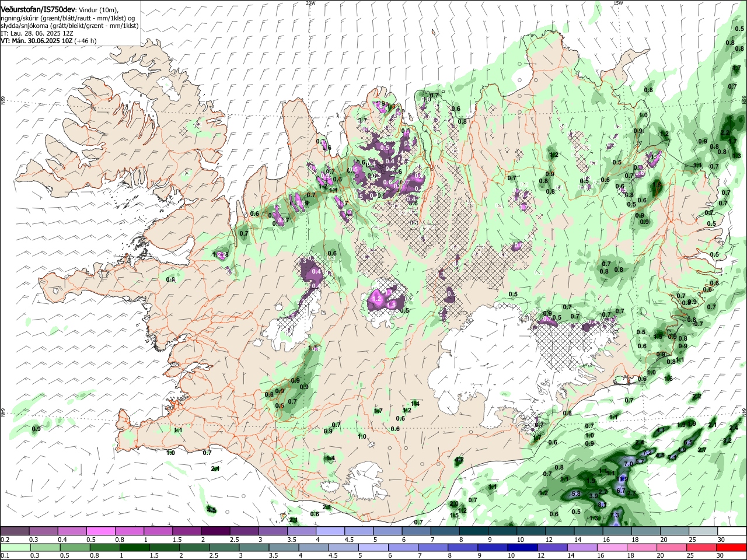The width and height of the screenshot is (747, 560).
Task: Select the bright pink 0.5 swatch in upper legend
Action: pyautogui.click(x=100, y=531)
